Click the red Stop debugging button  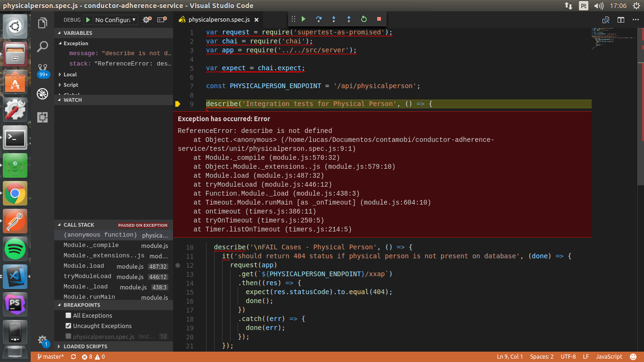(x=379, y=19)
